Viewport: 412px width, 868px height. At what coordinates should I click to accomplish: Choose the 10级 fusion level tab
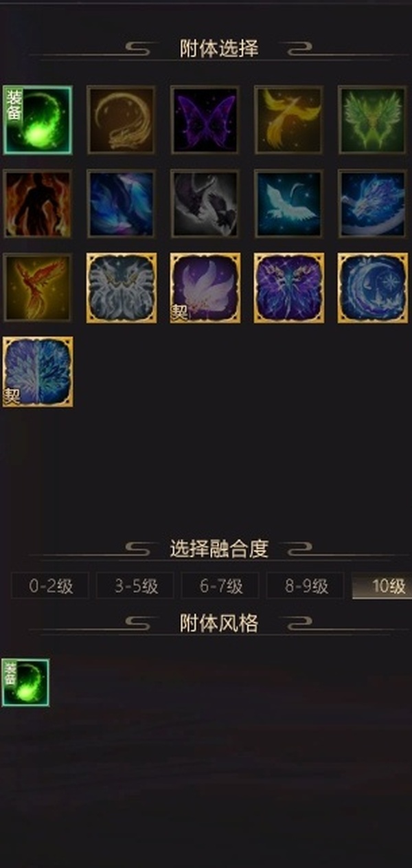[383, 586]
